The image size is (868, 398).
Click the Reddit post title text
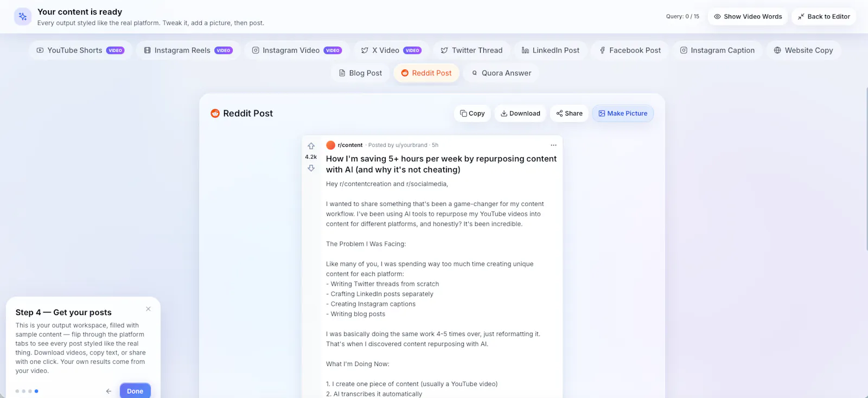coord(441,164)
